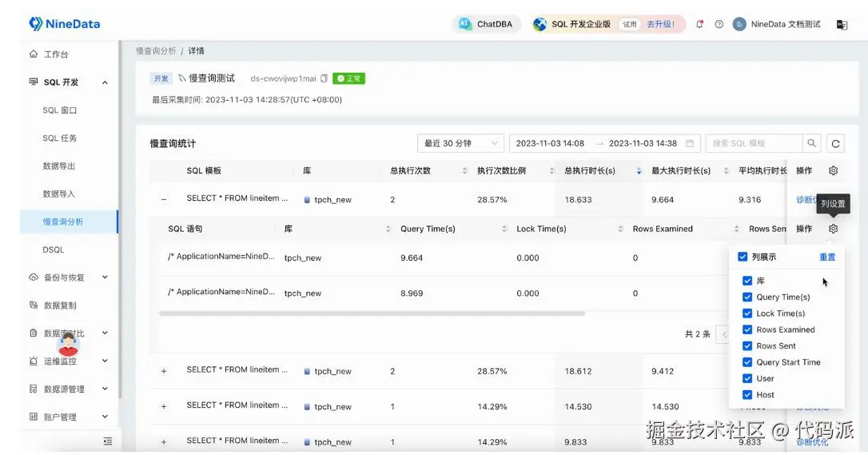Toggle the 列展示 select-all checkbox
Image resolution: width=868 pixels, height=455 pixels.
click(743, 257)
